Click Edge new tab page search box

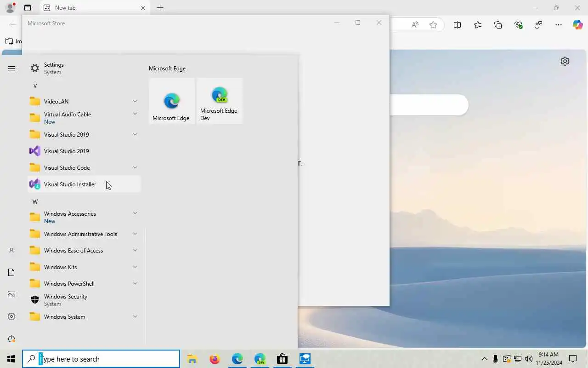point(429,105)
